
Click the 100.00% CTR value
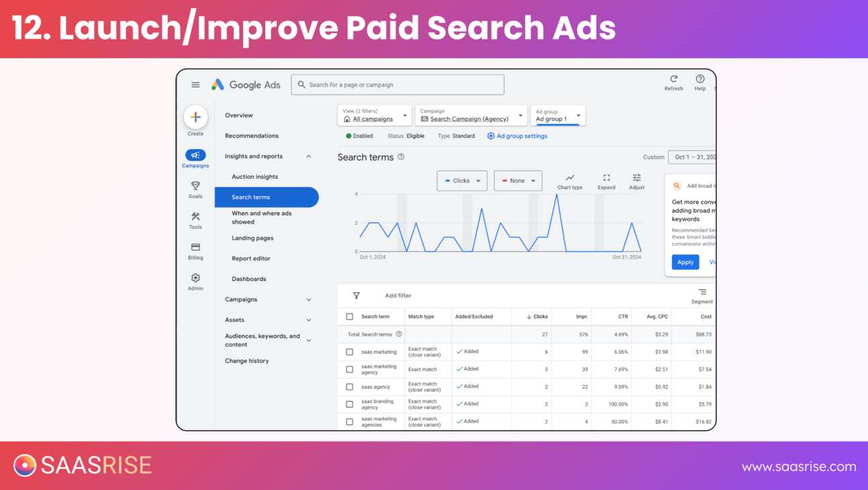(x=618, y=404)
